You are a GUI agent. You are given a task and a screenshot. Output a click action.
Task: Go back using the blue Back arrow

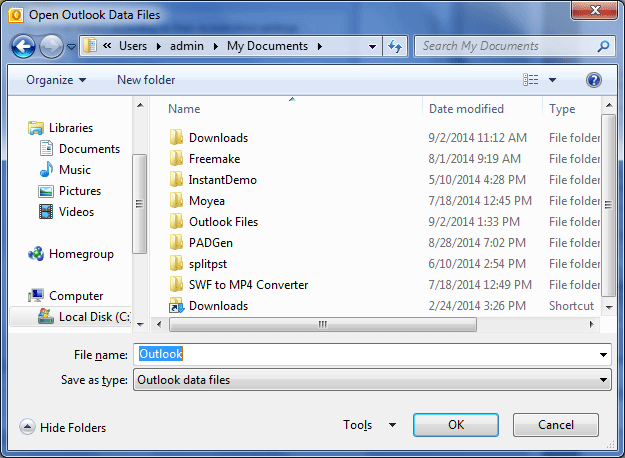[x=23, y=47]
